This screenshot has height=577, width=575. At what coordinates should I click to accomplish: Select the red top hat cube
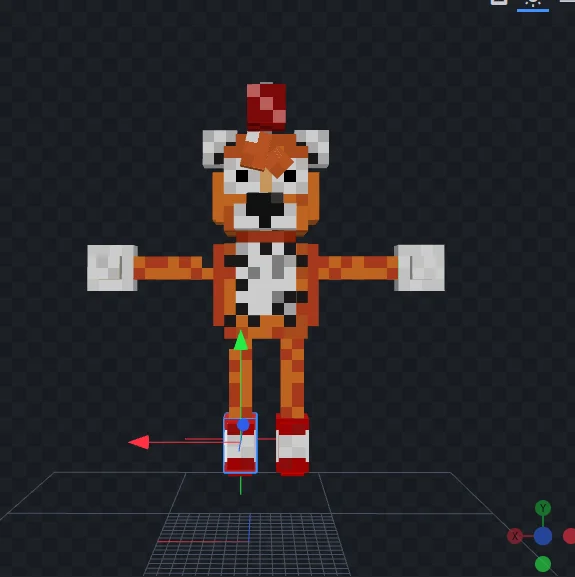(266, 107)
